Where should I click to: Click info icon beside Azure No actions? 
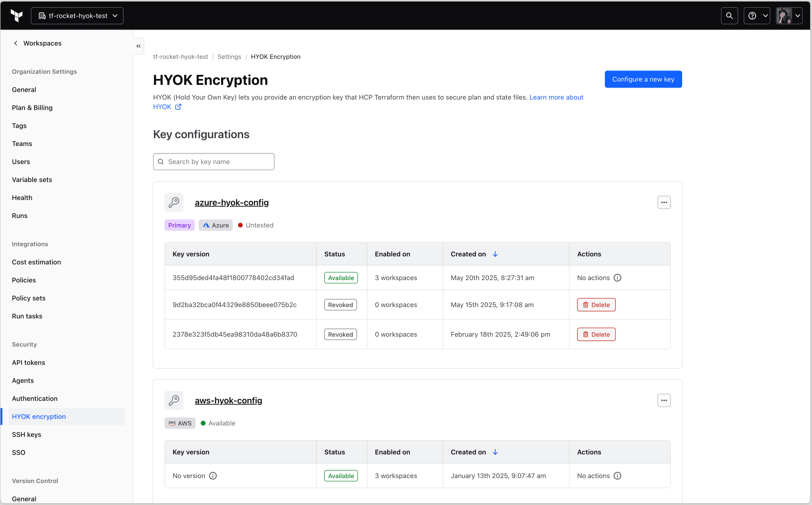click(617, 278)
